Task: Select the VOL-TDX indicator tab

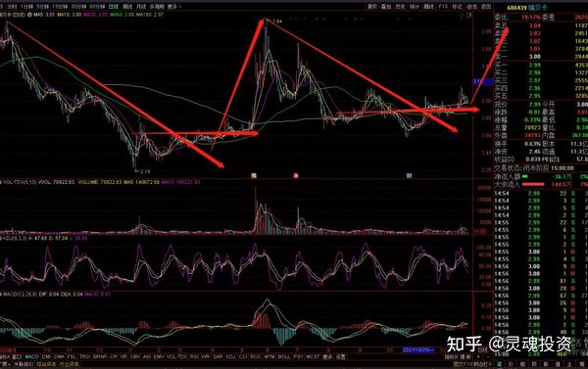Action: click(x=176, y=356)
